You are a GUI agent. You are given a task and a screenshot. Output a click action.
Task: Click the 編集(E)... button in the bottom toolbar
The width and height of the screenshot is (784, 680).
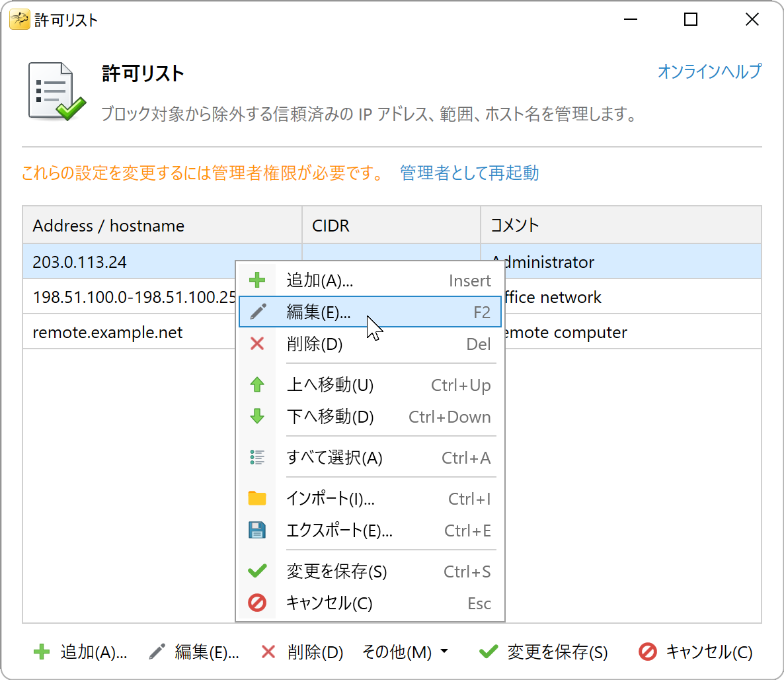194,652
